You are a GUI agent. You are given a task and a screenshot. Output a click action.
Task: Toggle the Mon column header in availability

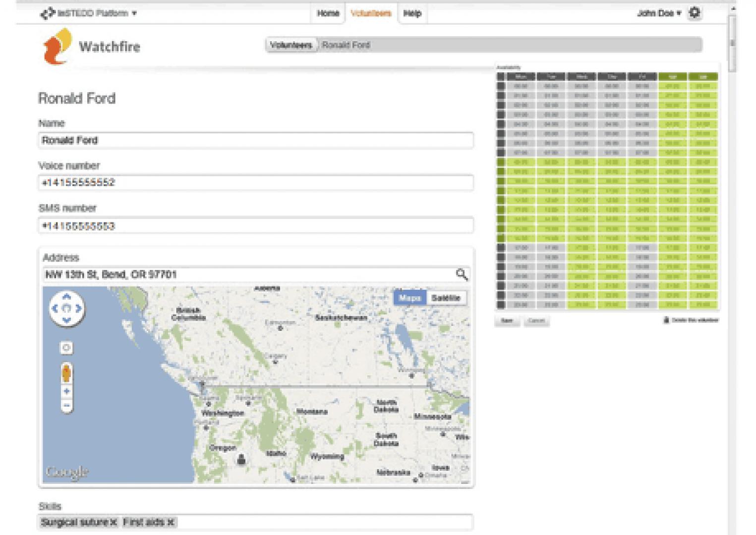click(x=521, y=77)
